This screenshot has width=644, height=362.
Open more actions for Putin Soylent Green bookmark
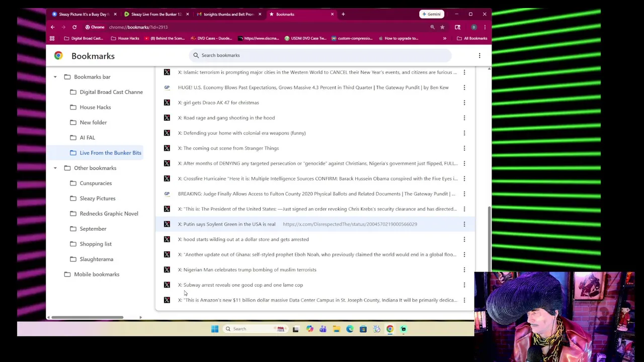pos(464,224)
